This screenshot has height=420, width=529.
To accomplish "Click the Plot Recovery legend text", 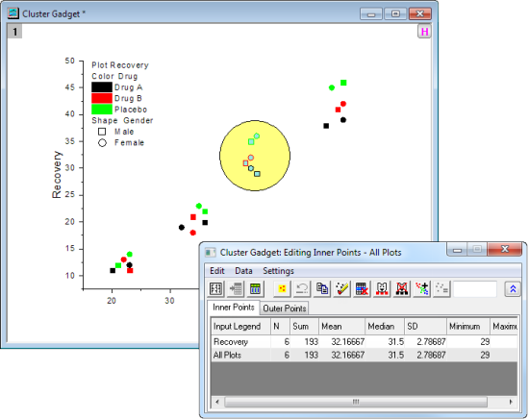I will tap(120, 65).
